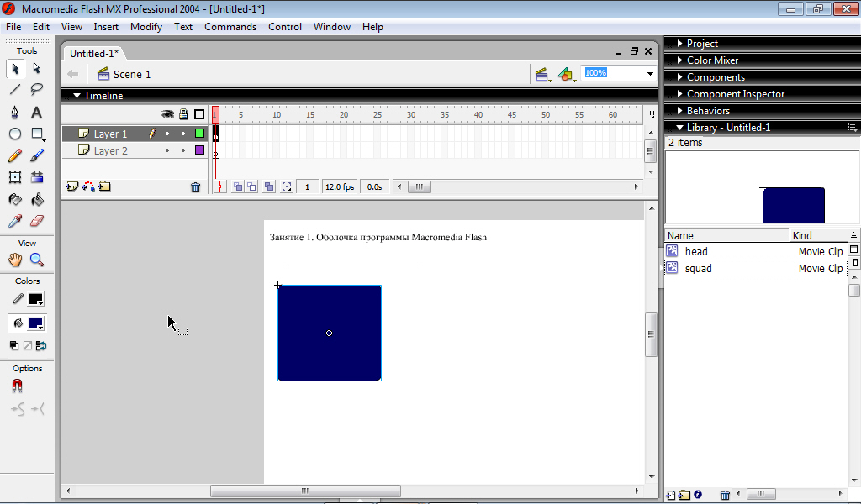Viewport: 861px width, 504px height.
Task: Expand the Behaviors panel
Action: click(x=679, y=110)
